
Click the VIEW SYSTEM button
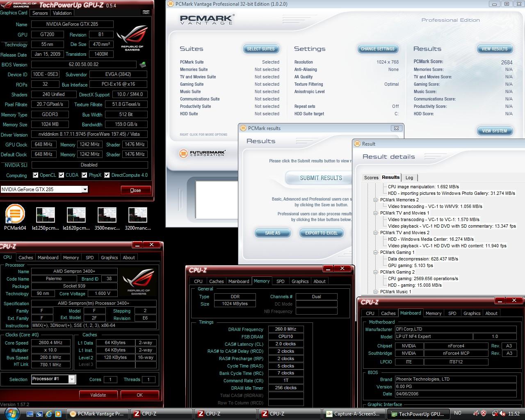pos(495,131)
